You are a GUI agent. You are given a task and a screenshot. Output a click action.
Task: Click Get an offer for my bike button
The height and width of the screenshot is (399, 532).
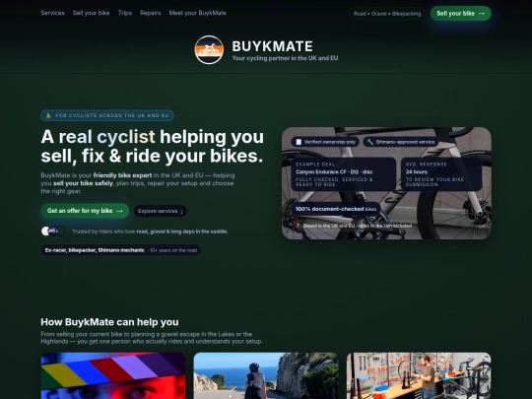point(85,211)
